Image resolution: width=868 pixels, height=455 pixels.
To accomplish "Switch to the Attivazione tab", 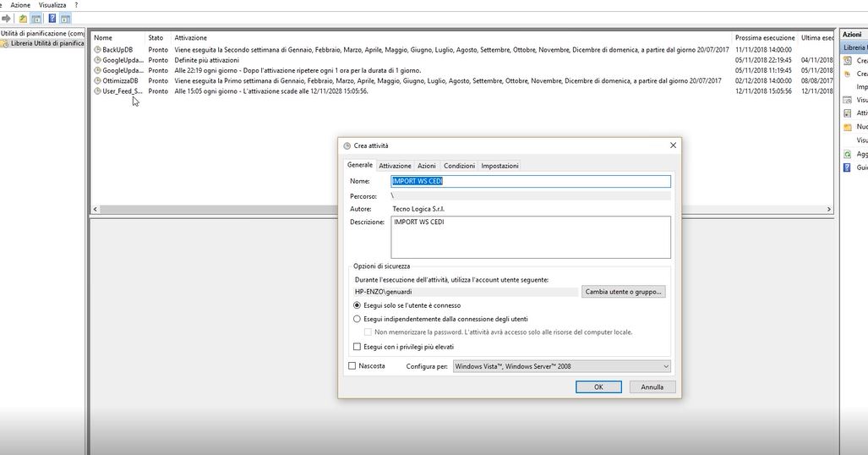I will 395,166.
